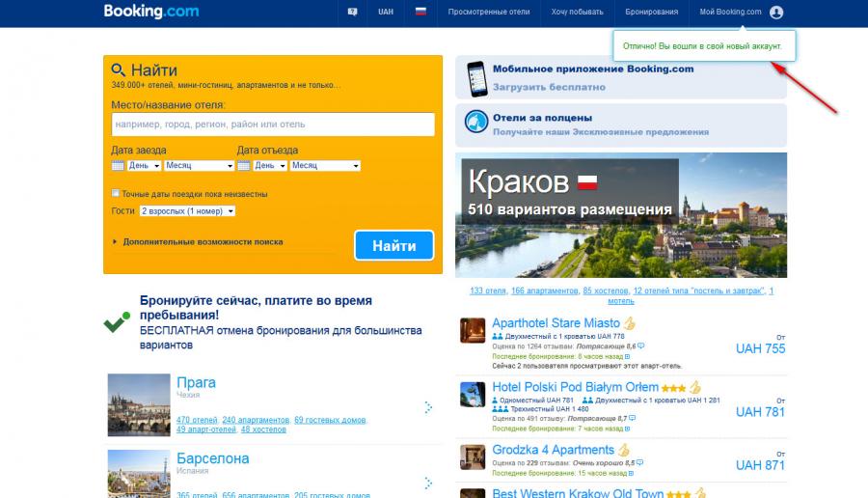Click the Booking.com logo
The image size is (868, 498).
(x=151, y=11)
